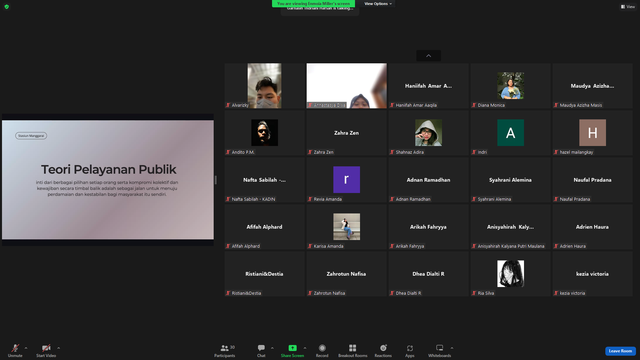The width and height of the screenshot is (640, 360).
Task: Click the Leave Room button
Action: [620, 351]
